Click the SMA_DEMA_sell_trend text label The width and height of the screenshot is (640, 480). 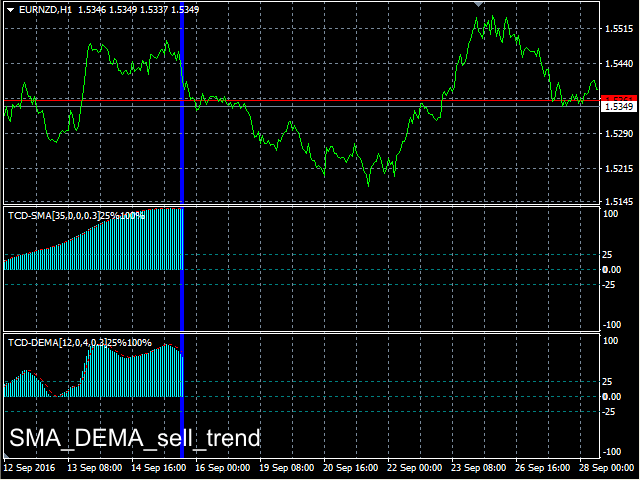coord(135,438)
